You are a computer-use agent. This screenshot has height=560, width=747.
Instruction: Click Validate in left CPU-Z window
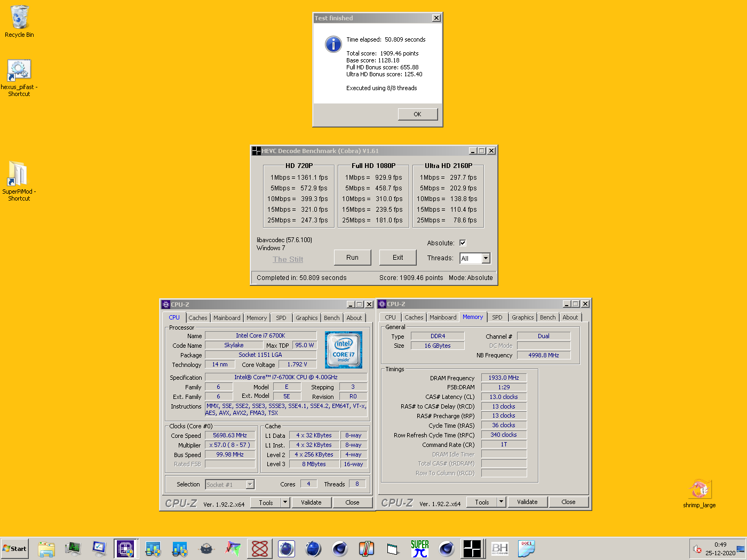(x=311, y=502)
